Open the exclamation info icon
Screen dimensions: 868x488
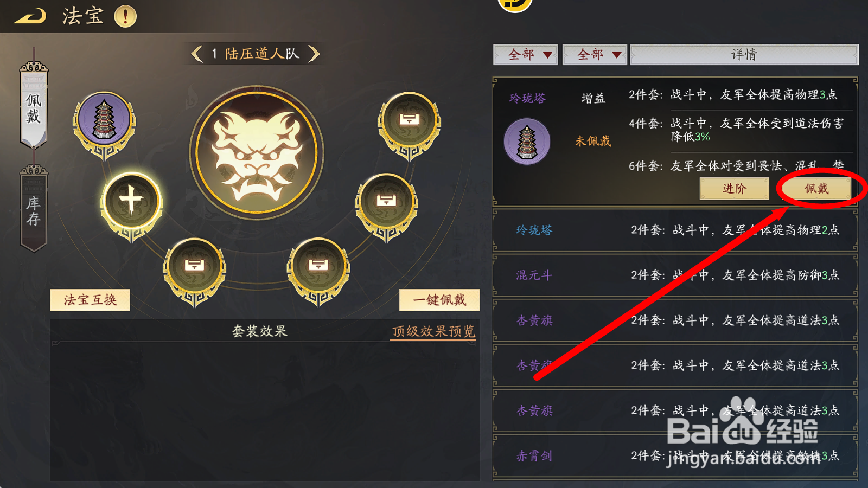click(x=125, y=16)
